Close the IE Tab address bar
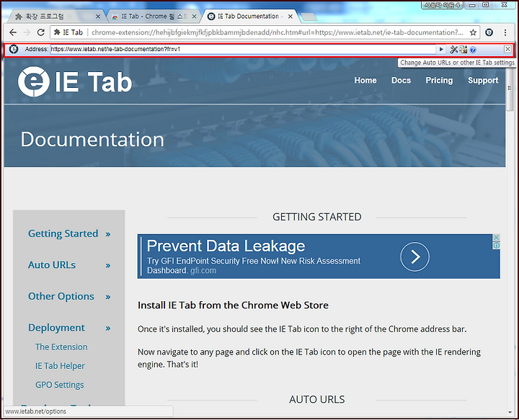Screen dimensions: 519x420 [x=507, y=49]
